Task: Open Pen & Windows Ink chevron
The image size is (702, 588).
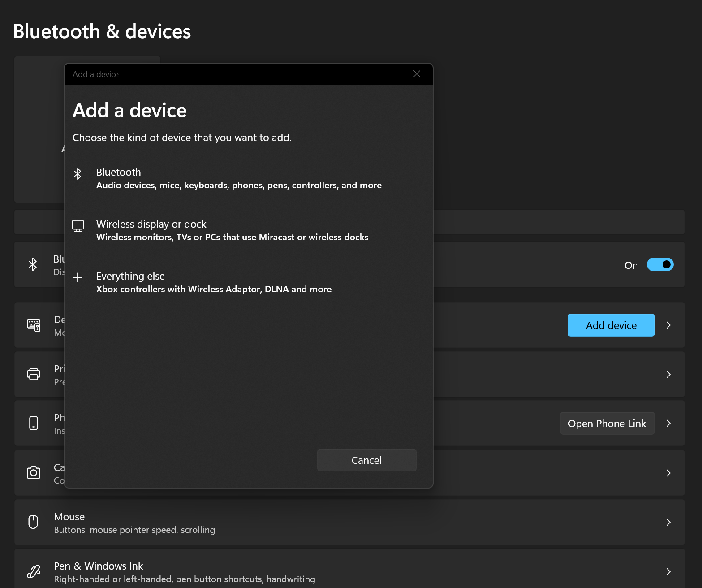Action: (x=668, y=571)
